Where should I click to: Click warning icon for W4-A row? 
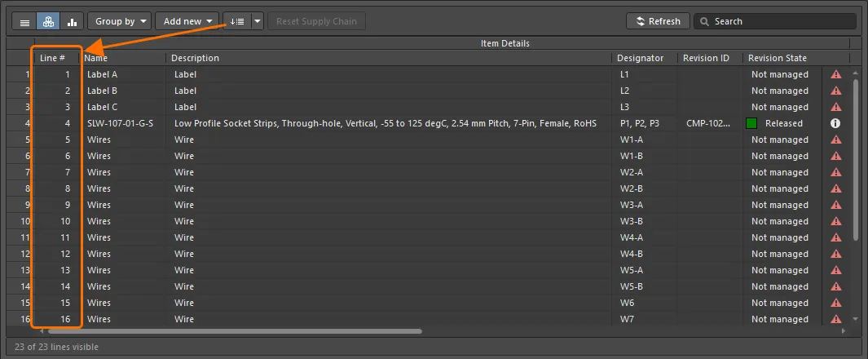point(836,237)
